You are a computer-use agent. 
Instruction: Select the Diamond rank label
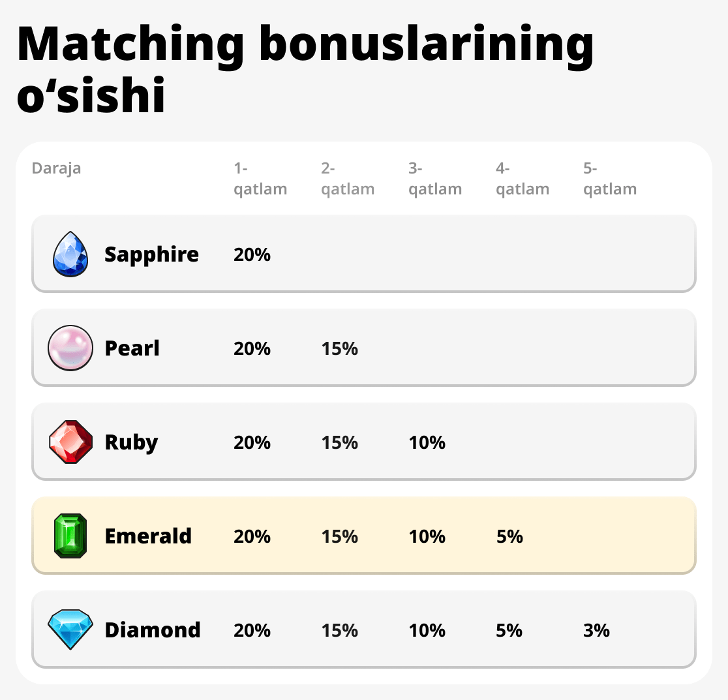point(153,630)
